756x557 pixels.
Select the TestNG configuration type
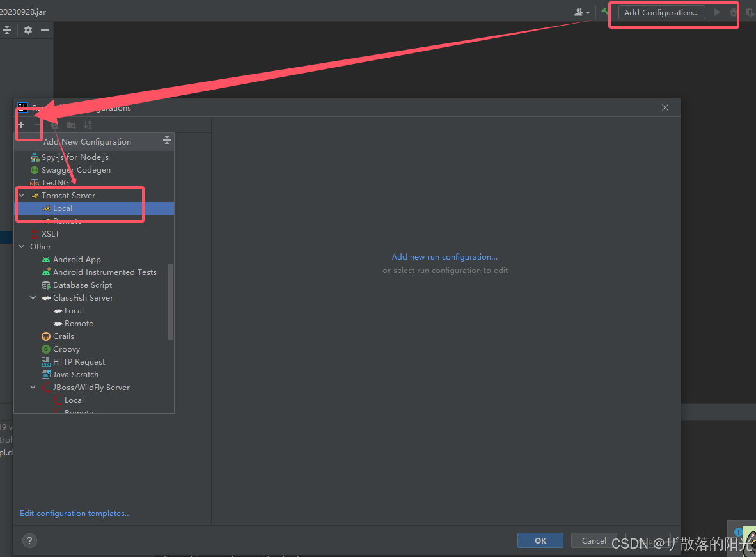pyautogui.click(x=61, y=182)
